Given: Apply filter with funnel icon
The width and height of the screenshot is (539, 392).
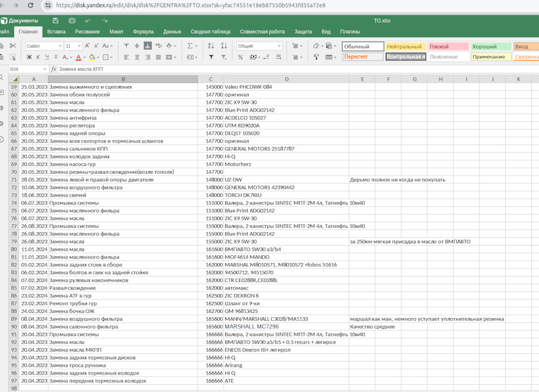Looking at the screenshot, I should pos(211,57).
